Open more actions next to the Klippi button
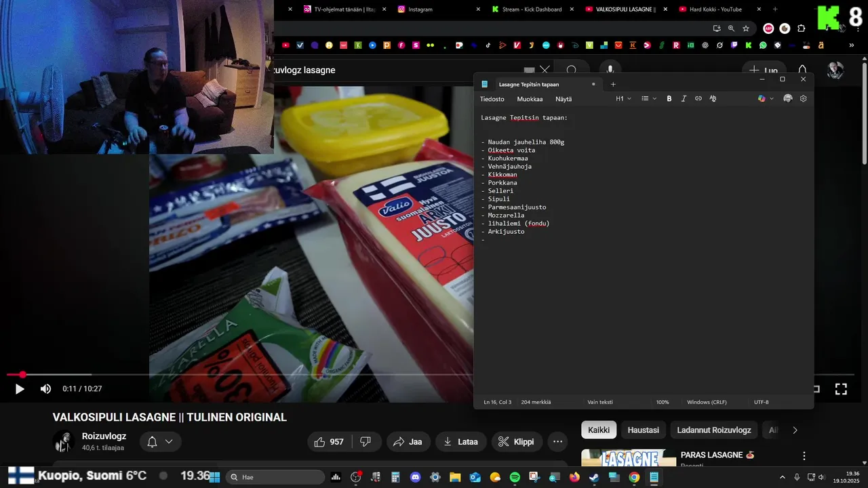 [x=557, y=442]
